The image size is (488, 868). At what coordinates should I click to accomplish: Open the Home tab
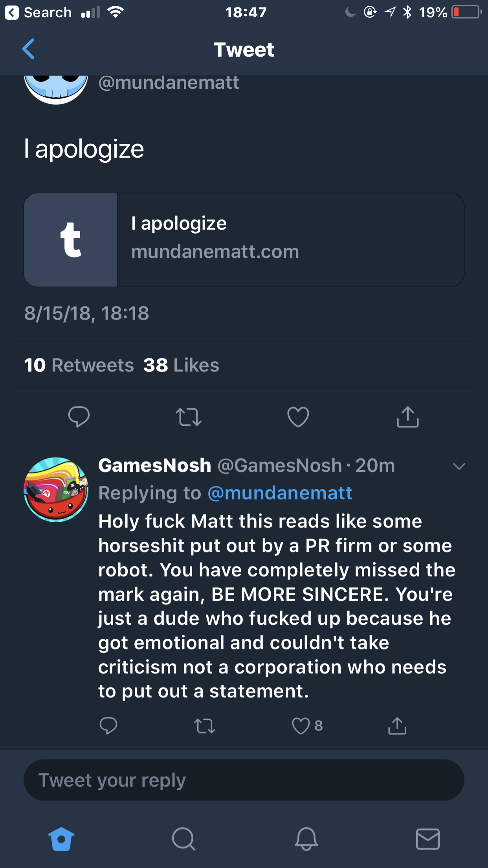pyautogui.click(x=61, y=839)
